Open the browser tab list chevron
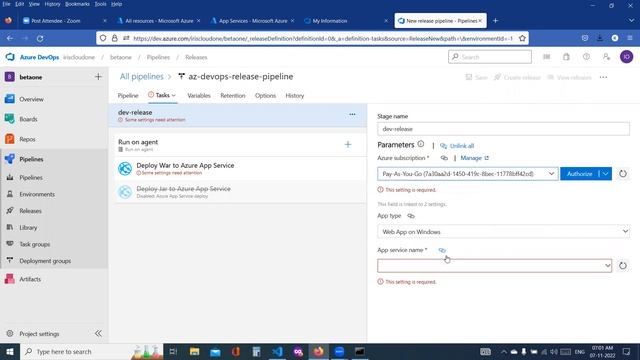The width and height of the screenshot is (640, 360). [x=631, y=20]
